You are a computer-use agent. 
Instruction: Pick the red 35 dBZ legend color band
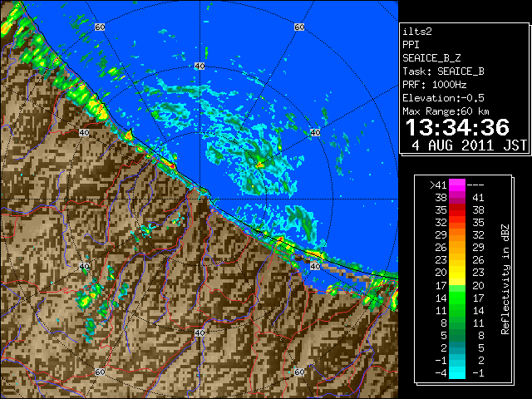pyautogui.click(x=457, y=210)
